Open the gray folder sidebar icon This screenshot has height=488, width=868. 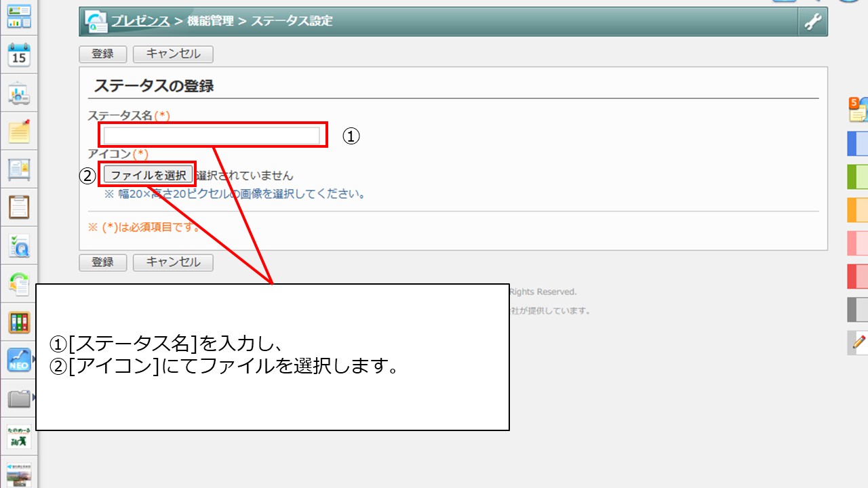19,399
